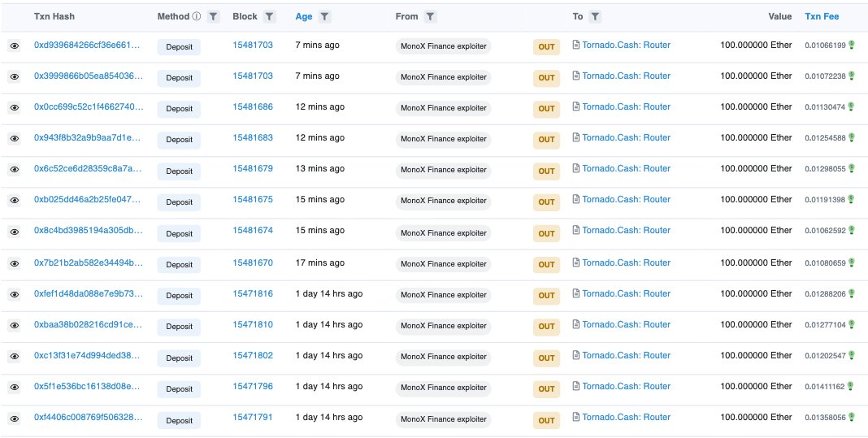Click MonoX Finance exploiter tag in block 15471810 row

tap(444, 326)
